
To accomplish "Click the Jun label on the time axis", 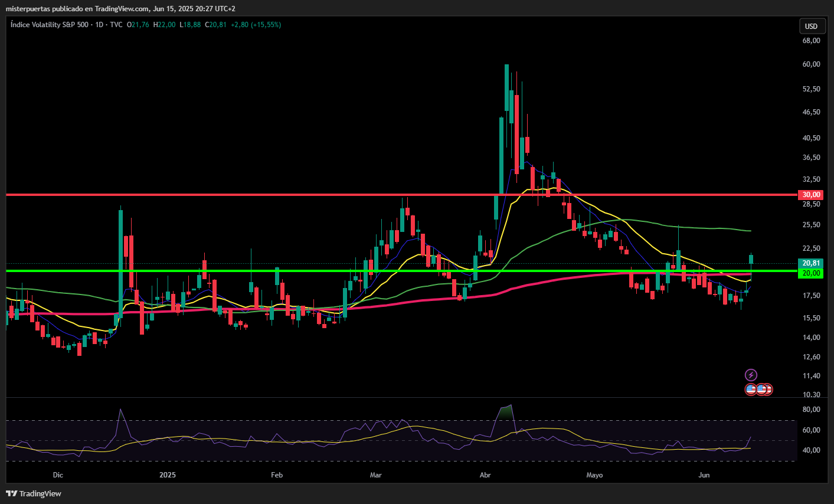I will pyautogui.click(x=704, y=475).
